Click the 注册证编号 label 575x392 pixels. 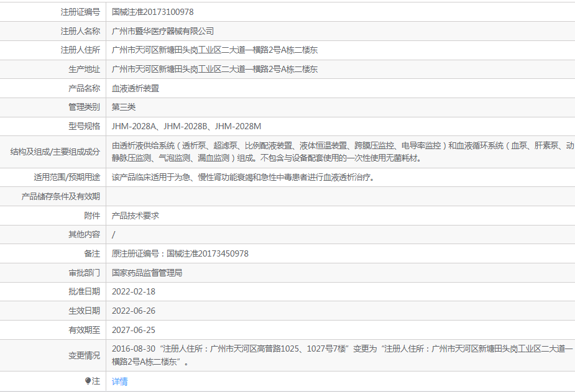coord(80,12)
